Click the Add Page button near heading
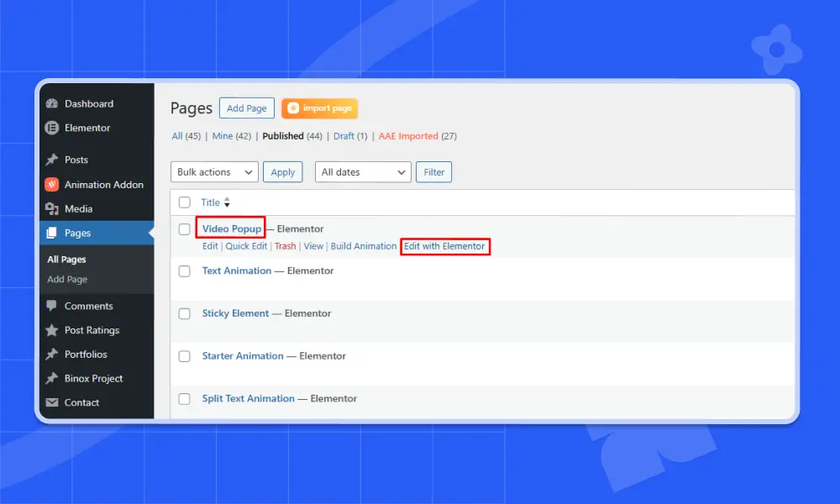The image size is (840, 504). [x=246, y=108]
